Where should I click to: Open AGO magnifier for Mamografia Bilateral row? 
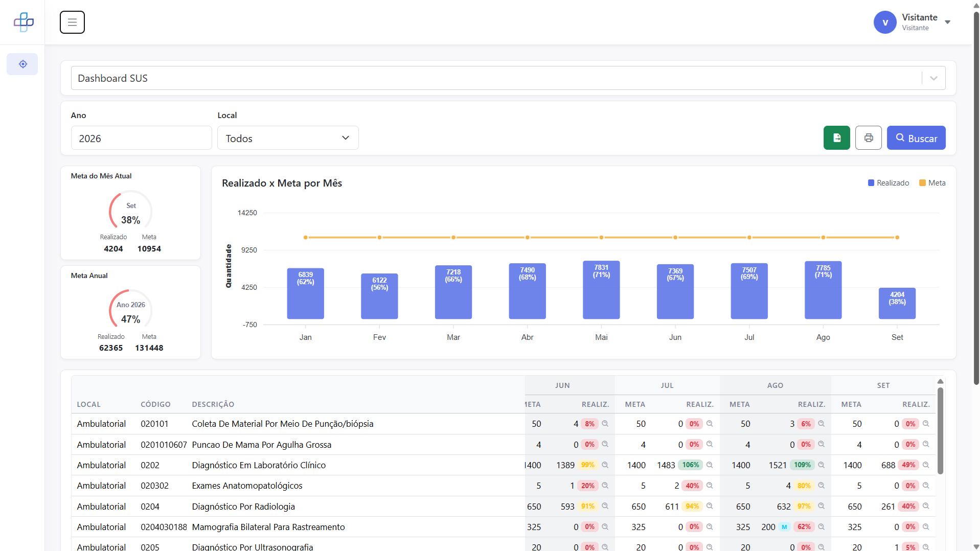pos(821,527)
